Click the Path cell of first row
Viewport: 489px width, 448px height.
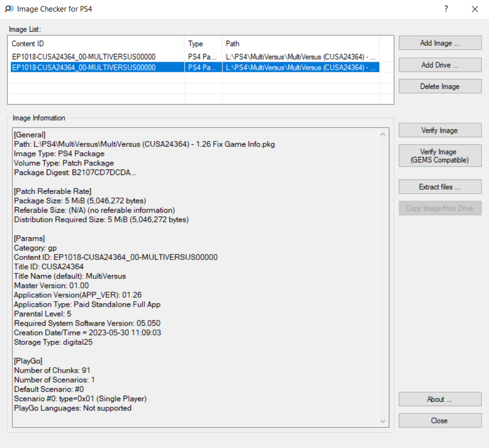coord(300,57)
